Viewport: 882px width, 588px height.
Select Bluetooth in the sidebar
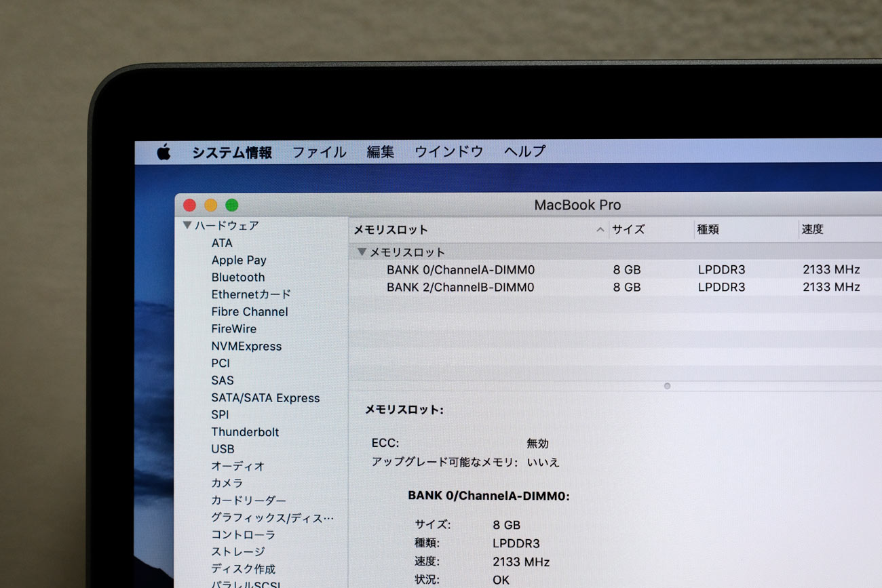238,277
